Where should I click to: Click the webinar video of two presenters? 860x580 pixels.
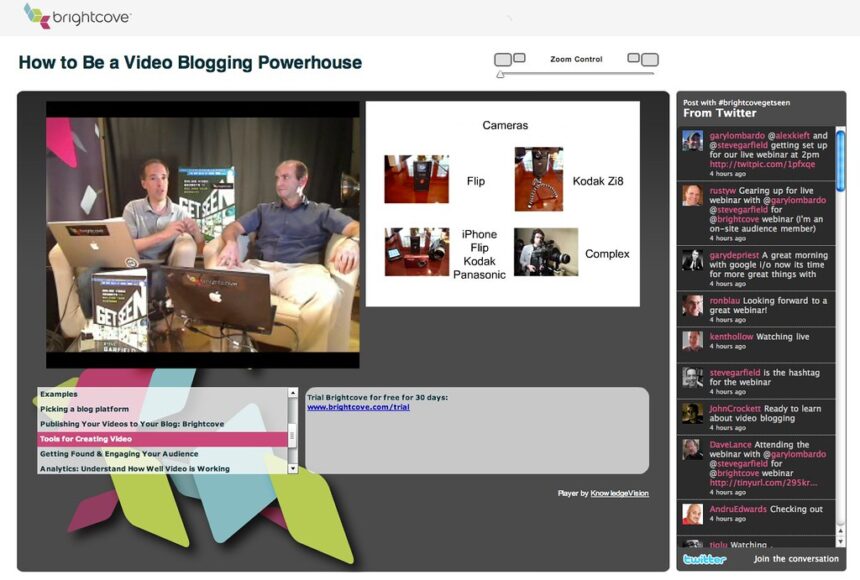click(203, 234)
